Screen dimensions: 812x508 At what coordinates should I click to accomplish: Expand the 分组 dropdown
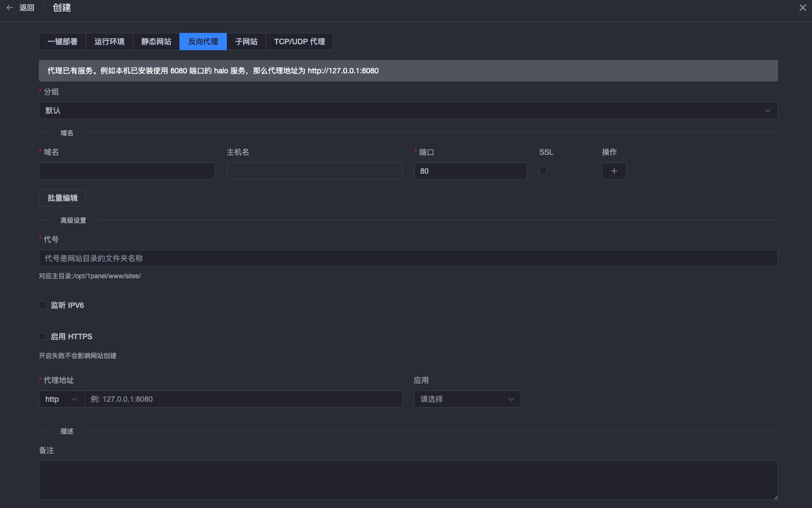tap(408, 111)
